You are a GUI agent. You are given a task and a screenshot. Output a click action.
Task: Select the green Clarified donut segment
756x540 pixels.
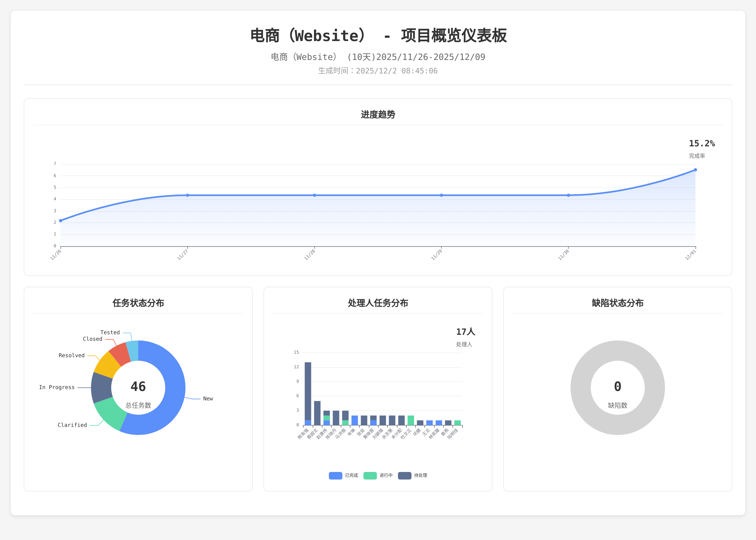coord(110,413)
